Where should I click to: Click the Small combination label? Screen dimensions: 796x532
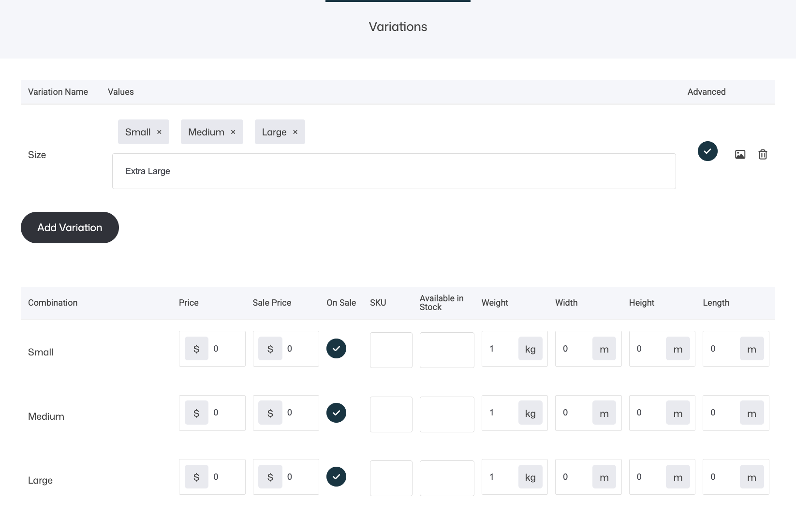pyautogui.click(x=41, y=352)
